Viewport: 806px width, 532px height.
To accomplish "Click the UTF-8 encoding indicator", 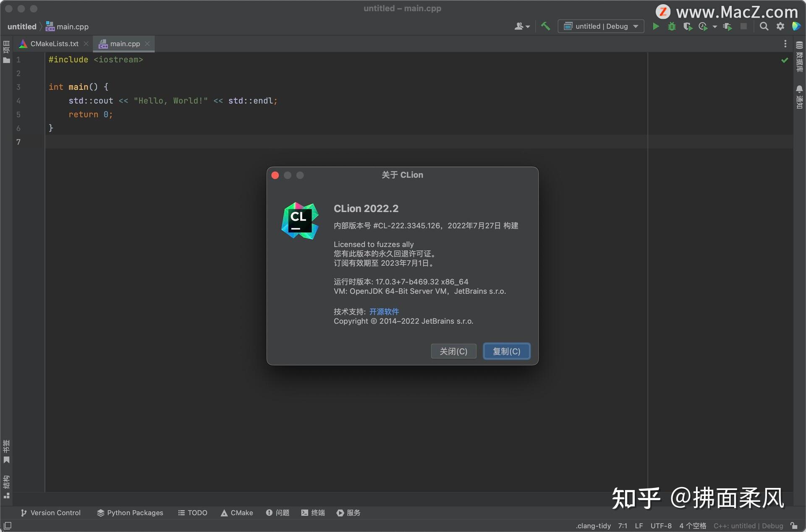I will [x=661, y=526].
